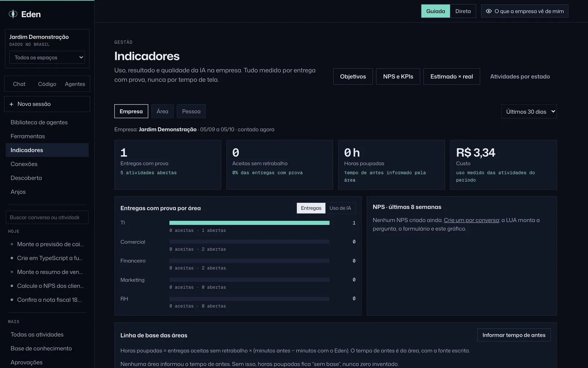Open conversation Monte a previsão de cai...

pyautogui.click(x=47, y=244)
